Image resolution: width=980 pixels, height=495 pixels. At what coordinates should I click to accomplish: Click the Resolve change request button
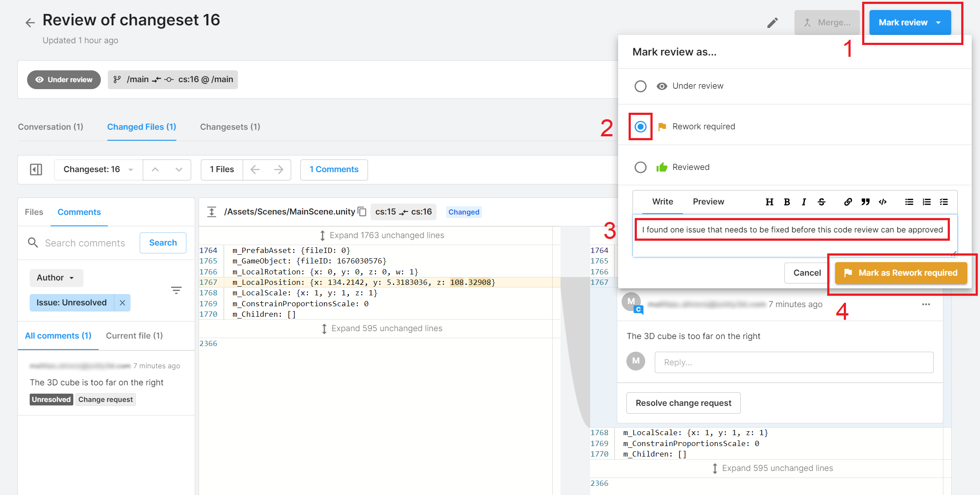683,403
